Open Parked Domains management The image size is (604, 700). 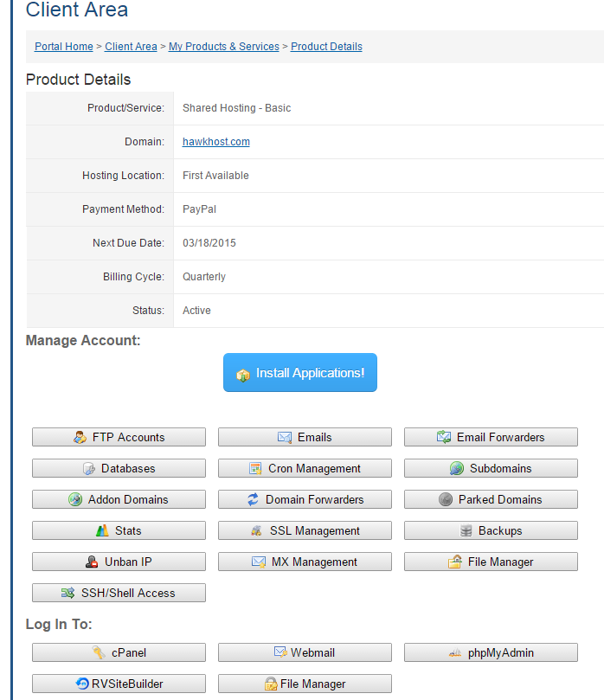click(491, 499)
